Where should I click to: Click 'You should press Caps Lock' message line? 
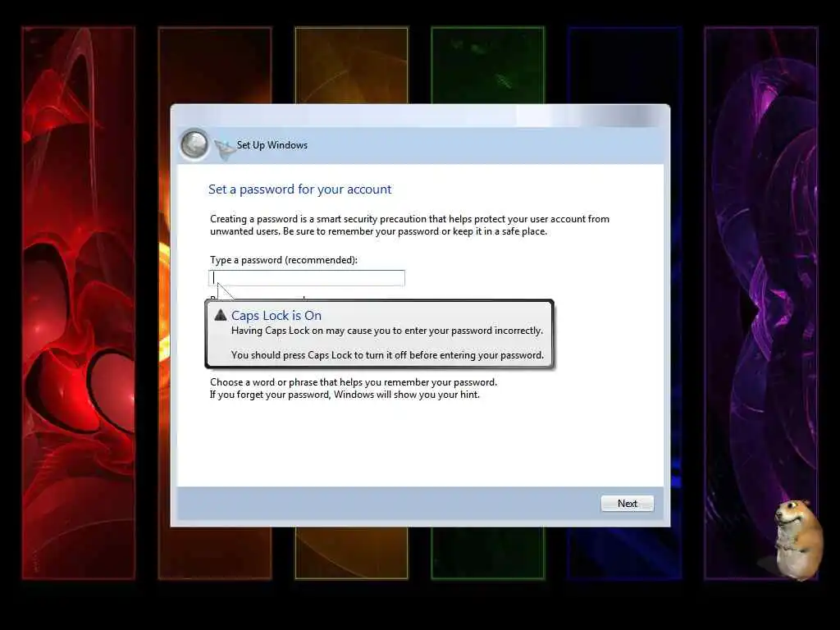click(x=387, y=354)
